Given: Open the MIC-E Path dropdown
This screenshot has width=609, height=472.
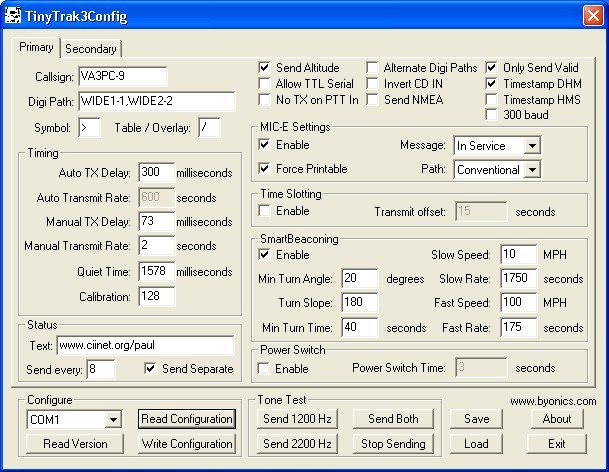Looking at the screenshot, I should pyautogui.click(x=532, y=170).
